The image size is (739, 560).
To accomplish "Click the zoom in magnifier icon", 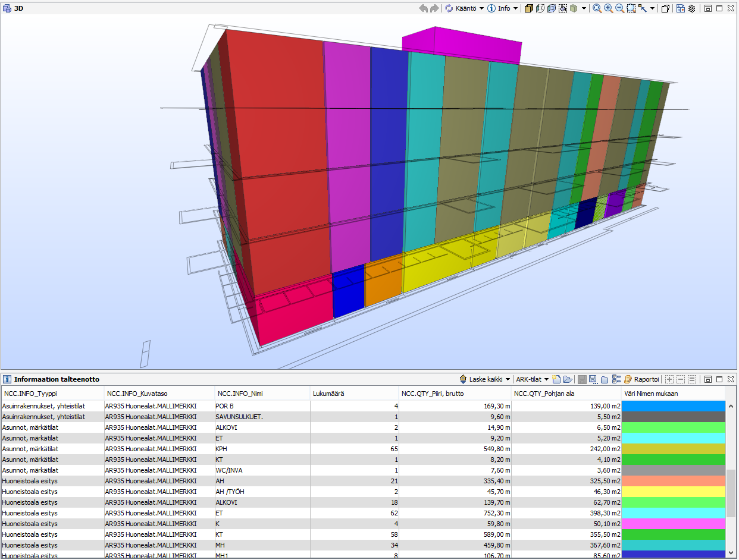I will pyautogui.click(x=608, y=8).
